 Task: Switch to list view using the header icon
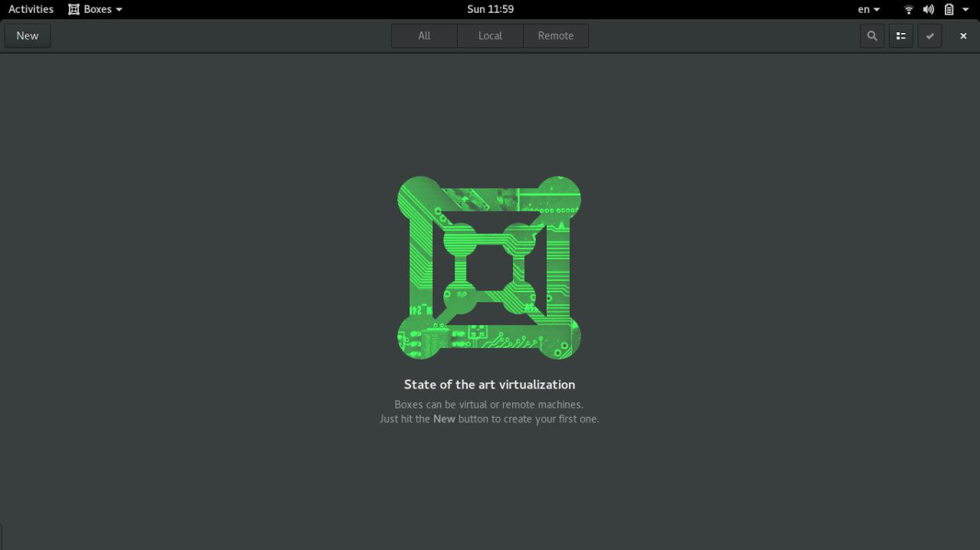pos(900,36)
